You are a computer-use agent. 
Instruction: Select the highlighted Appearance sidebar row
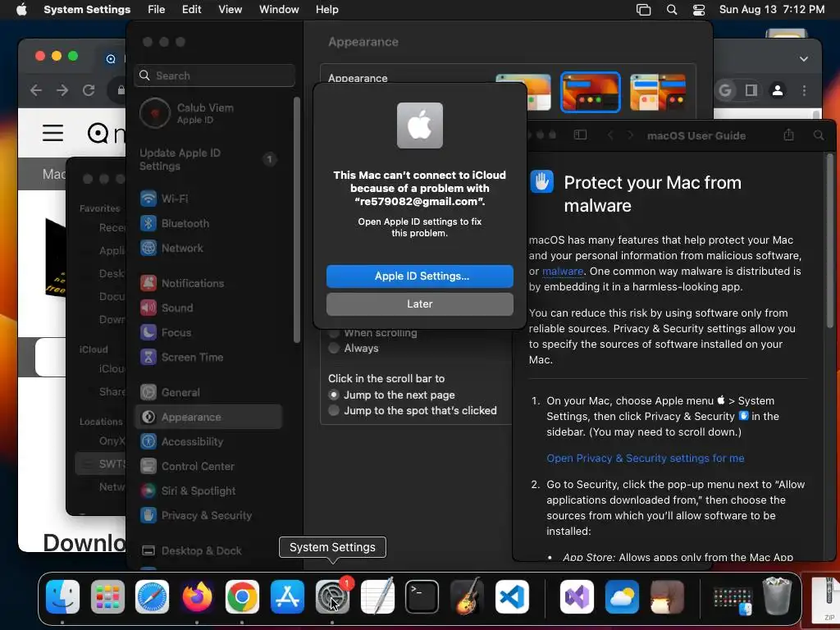[209, 418]
